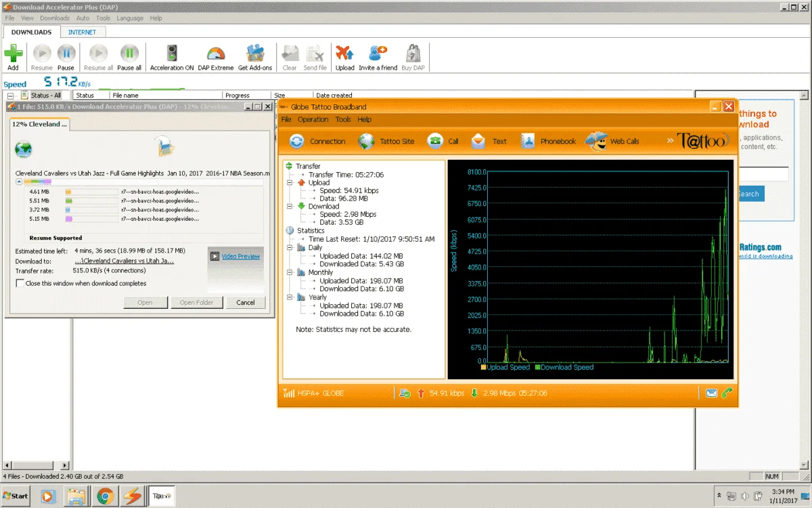Image resolution: width=812 pixels, height=508 pixels.
Task: Click the Resume toolbar icon
Action: point(41,54)
